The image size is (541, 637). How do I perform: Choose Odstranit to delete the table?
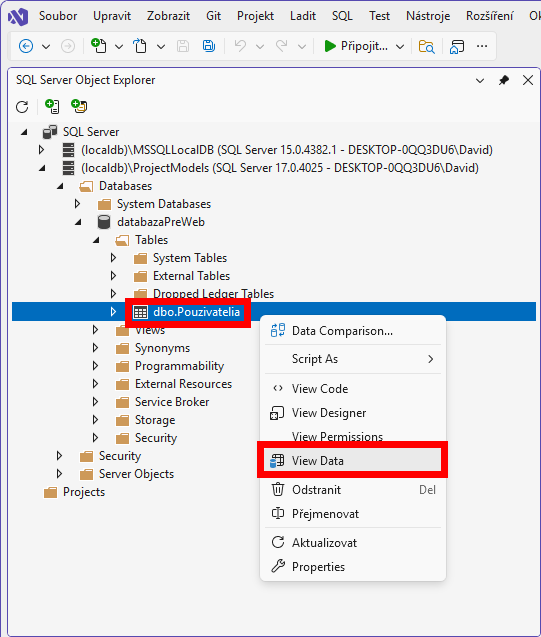pyautogui.click(x=353, y=490)
